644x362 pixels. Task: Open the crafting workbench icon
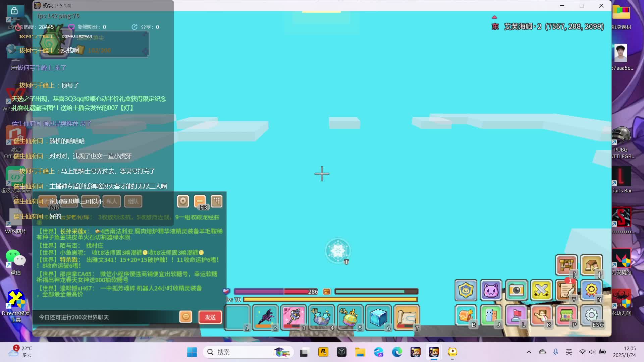(x=566, y=265)
